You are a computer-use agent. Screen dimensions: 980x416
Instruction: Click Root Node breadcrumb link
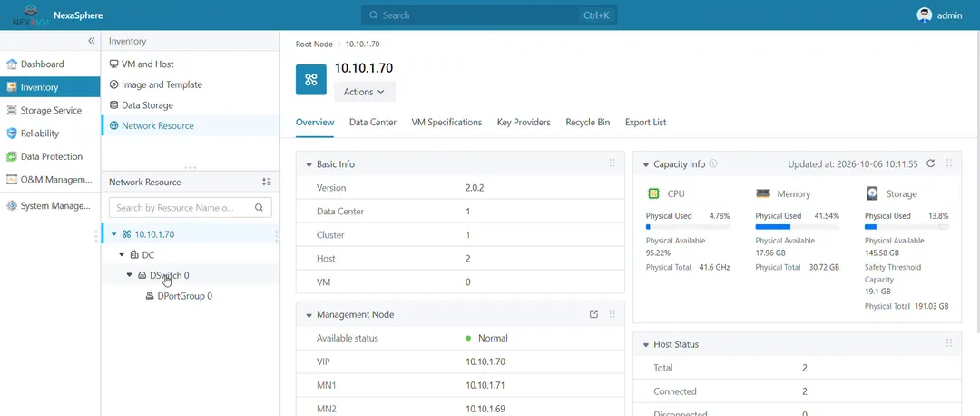tap(314, 45)
